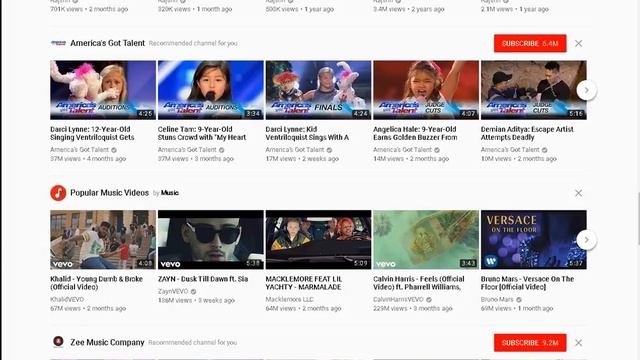Open title 'Celine Tam: 9-Year-Old Stuns Crowd'
Screen dimensions: 640x360
pos(202,133)
